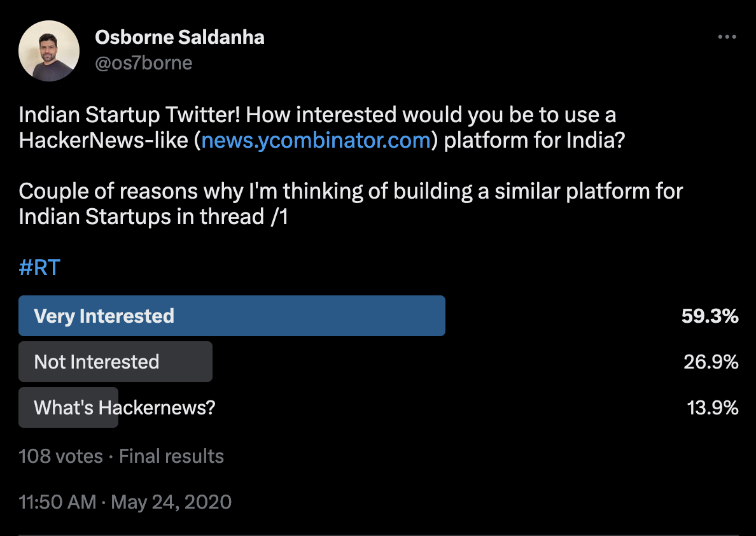
Task: Click Osborne Saldanha's profile avatar
Action: [x=49, y=51]
